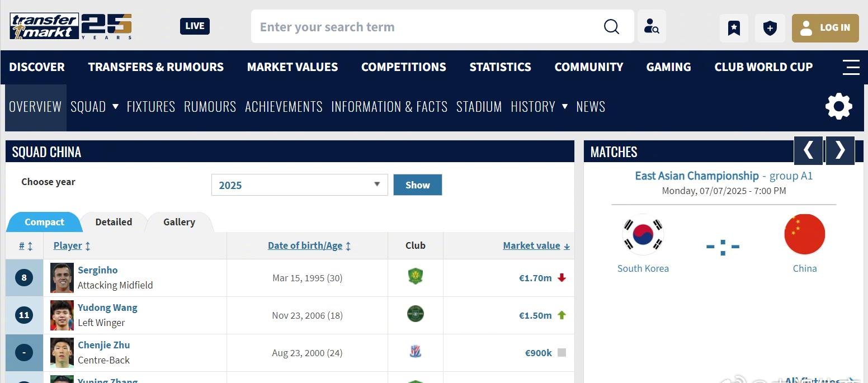The width and height of the screenshot is (868, 383).
Task: Open the DISCOVER menu
Action: pos(37,67)
